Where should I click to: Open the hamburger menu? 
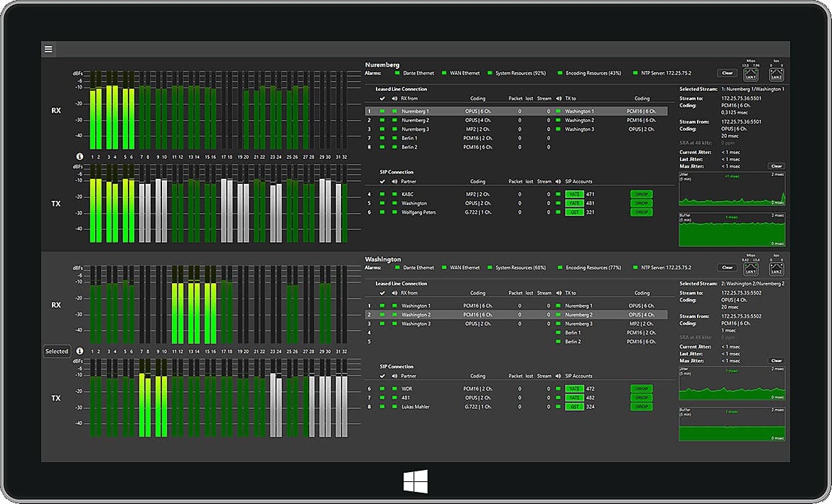coord(48,49)
